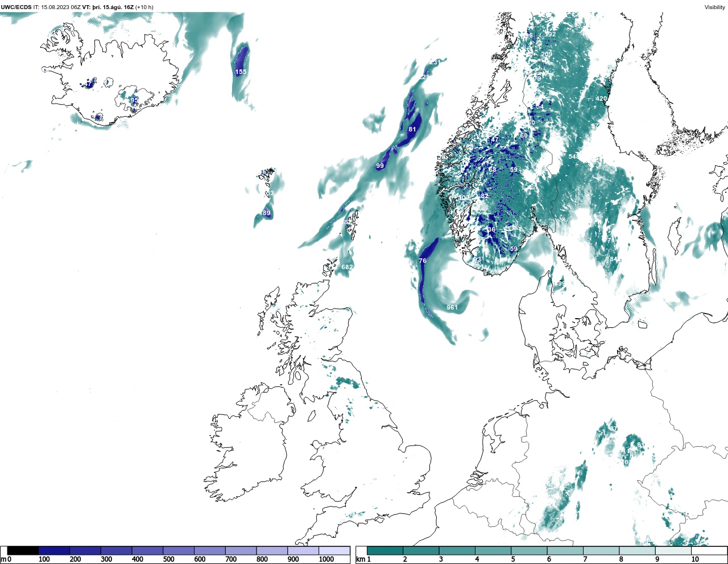Click the '420' value on the Swedish coast
The image size is (728, 564).
point(601,98)
